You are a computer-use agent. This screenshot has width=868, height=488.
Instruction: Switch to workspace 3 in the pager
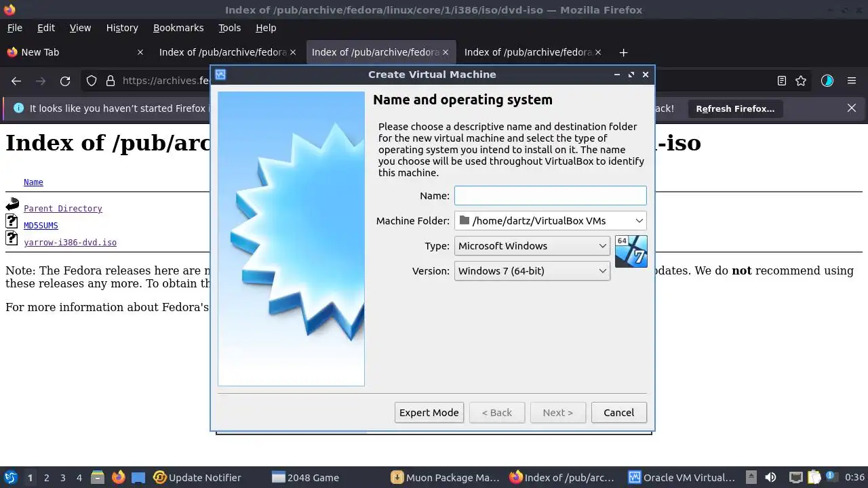(x=62, y=478)
